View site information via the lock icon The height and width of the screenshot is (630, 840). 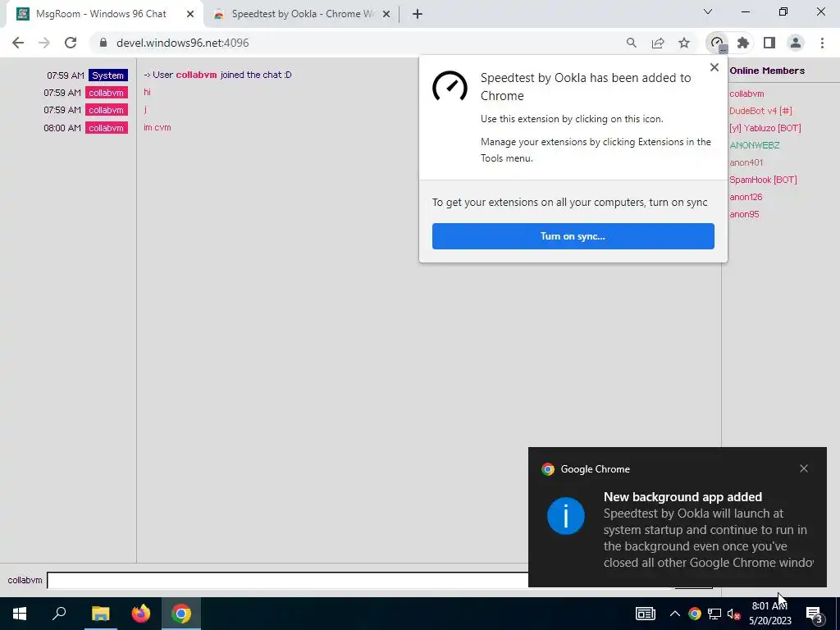point(103,43)
